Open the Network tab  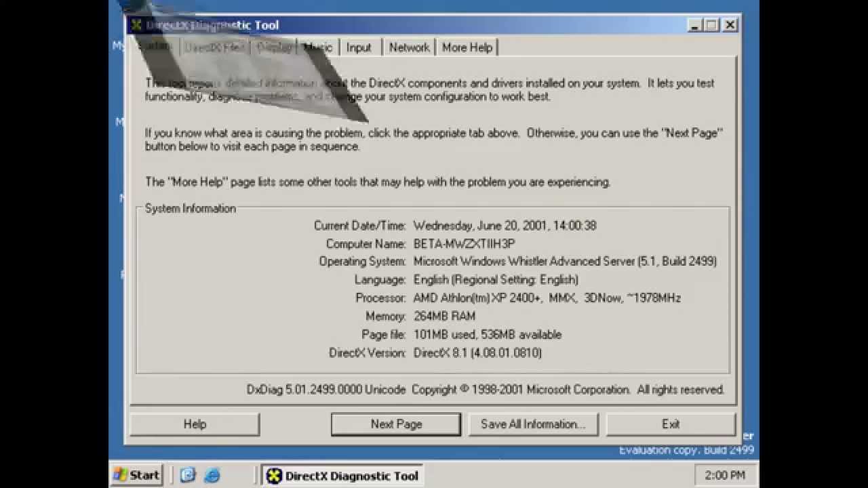[409, 47]
